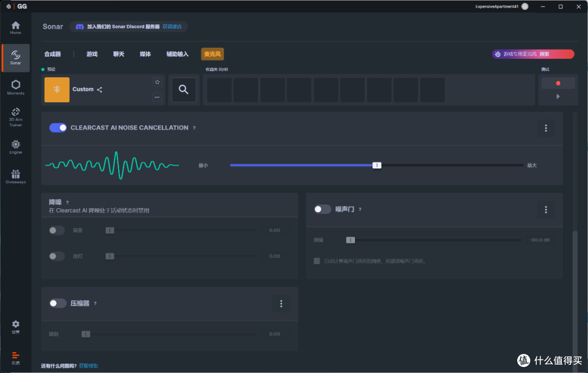The width and height of the screenshot is (588, 373).
Task: Show noise reduction help question mark
Action: click(x=67, y=203)
